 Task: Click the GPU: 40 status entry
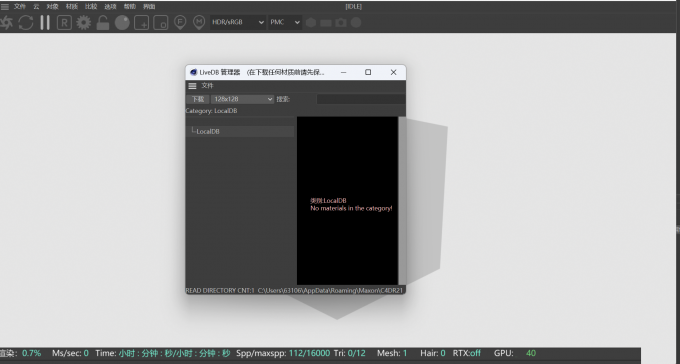[x=515, y=353]
